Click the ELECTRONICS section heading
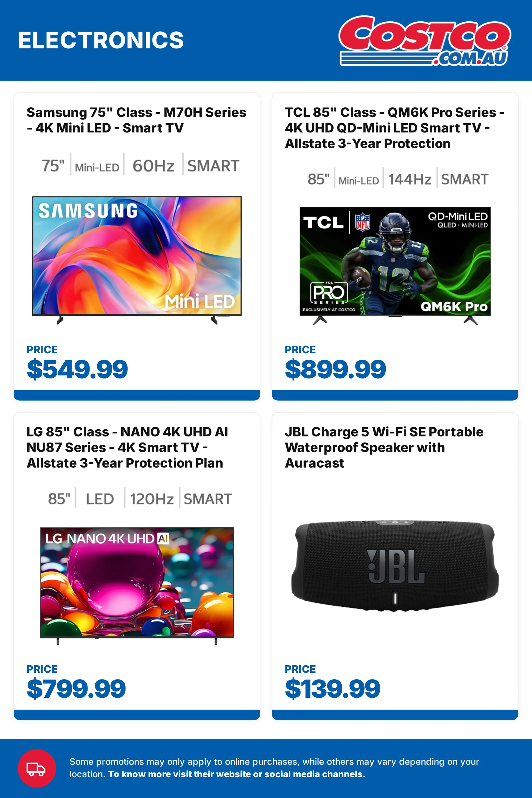The image size is (532, 798). 101,40
